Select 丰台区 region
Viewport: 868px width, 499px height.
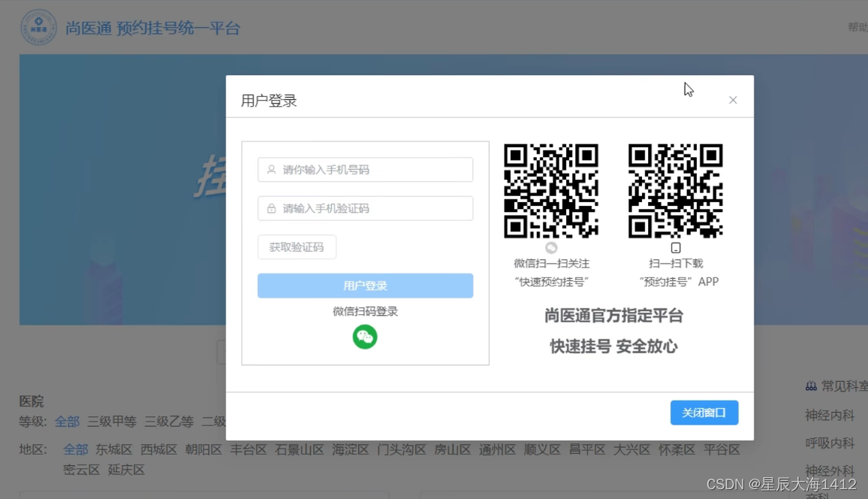(249, 449)
